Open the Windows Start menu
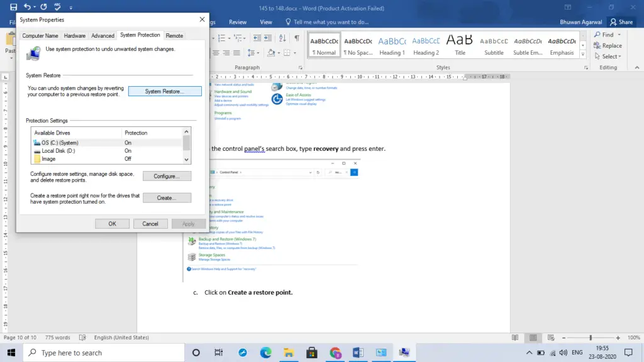 [x=11, y=353]
